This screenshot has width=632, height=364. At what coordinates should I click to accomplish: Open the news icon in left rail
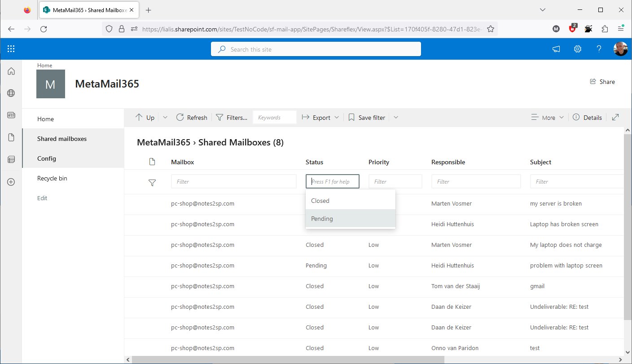(x=11, y=115)
